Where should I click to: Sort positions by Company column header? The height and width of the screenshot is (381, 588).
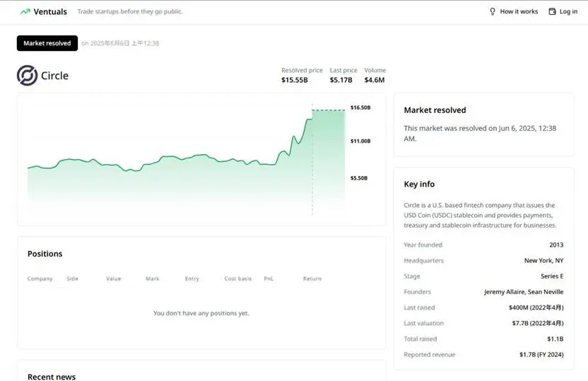pyautogui.click(x=40, y=279)
